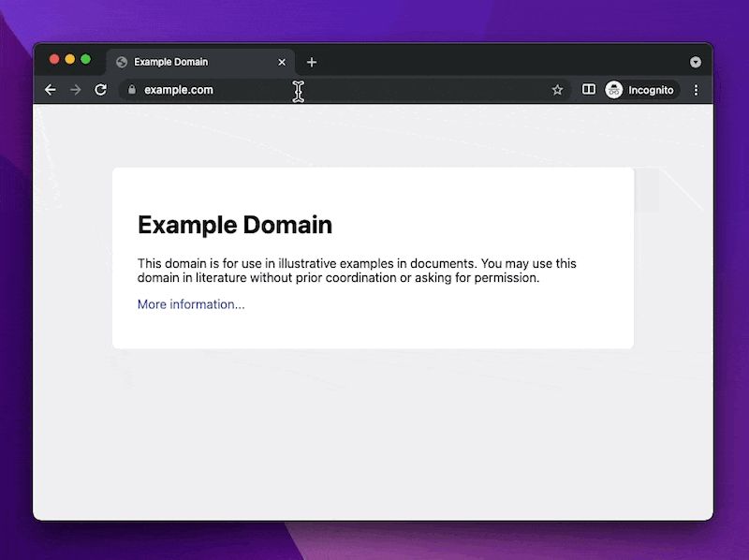Viewport: 749px width, 560px height.
Task: Follow the More information... link
Action: pyautogui.click(x=191, y=304)
